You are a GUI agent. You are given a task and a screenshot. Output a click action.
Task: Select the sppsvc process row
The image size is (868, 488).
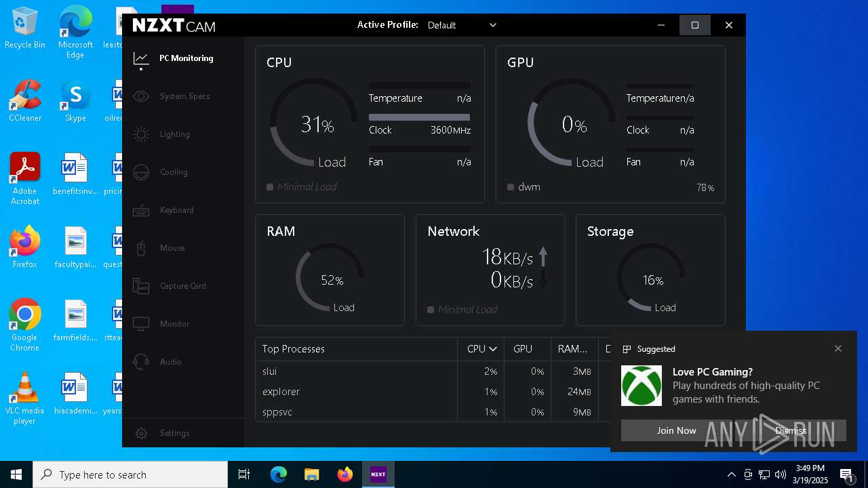pos(433,412)
